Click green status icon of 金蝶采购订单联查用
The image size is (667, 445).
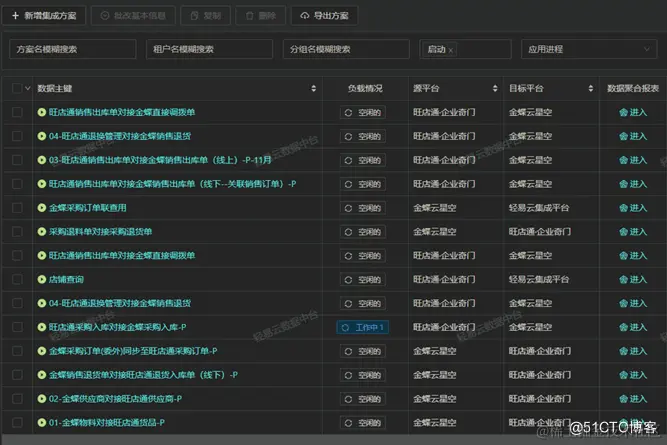[42, 208]
